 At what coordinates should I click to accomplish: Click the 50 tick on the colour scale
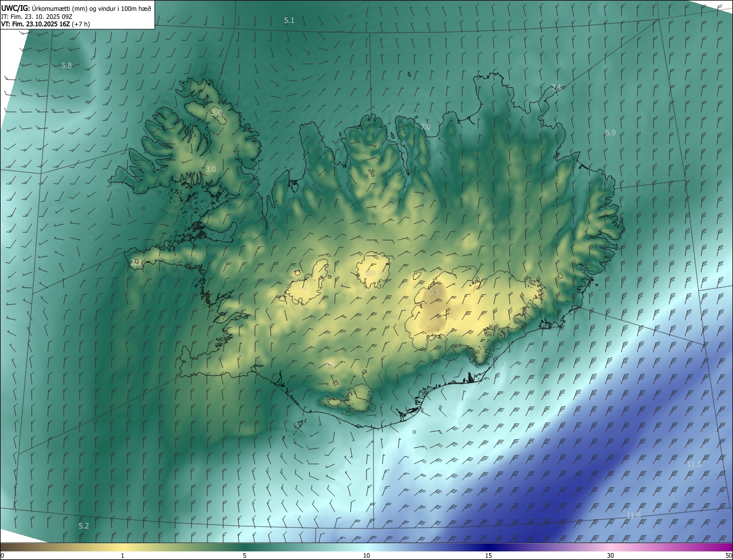pos(728,555)
